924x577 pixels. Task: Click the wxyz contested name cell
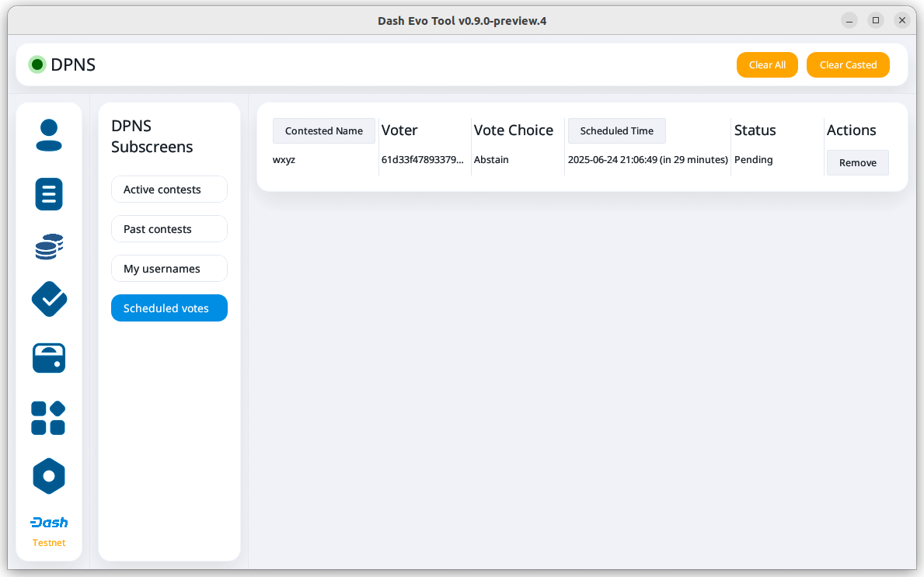[284, 160]
